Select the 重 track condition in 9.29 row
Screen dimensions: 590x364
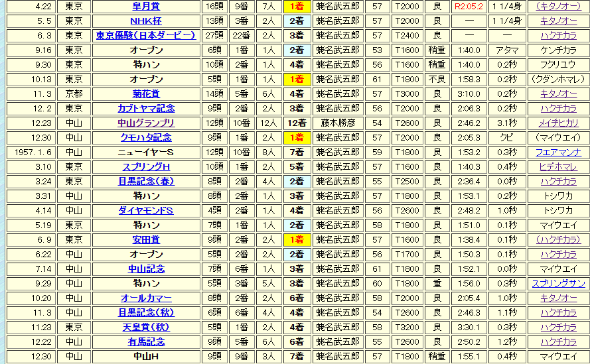click(437, 284)
